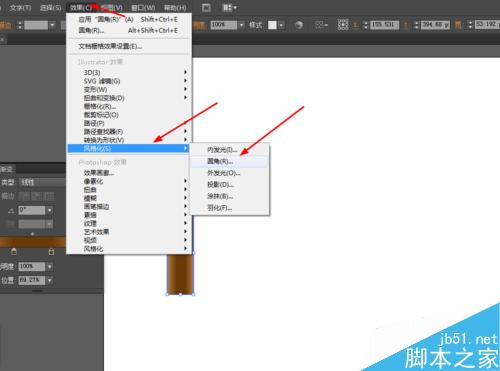Viewport: 500px width, 371px height.
Task: Click the 样式 style swatch
Action: click(272, 25)
